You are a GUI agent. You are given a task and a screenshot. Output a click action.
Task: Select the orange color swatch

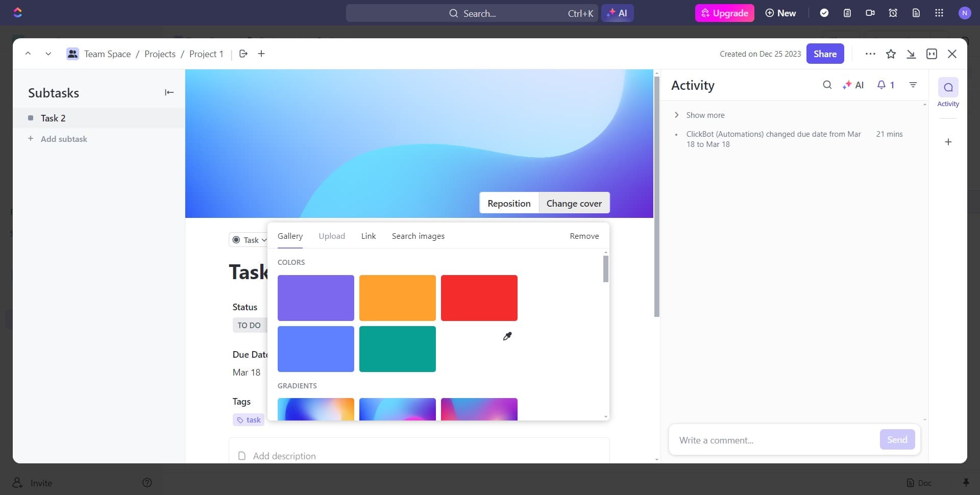point(397,298)
